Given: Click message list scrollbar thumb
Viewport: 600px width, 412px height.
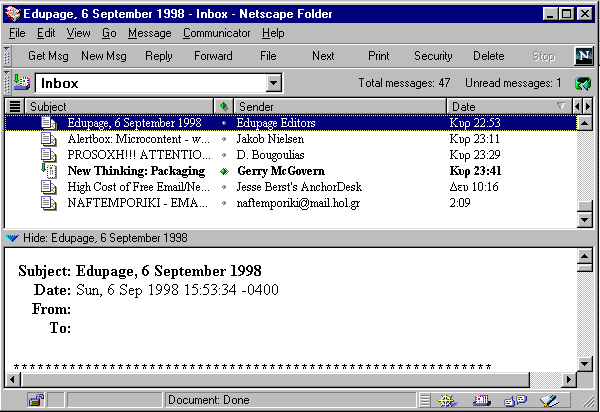Looking at the screenshot, I should [585, 206].
